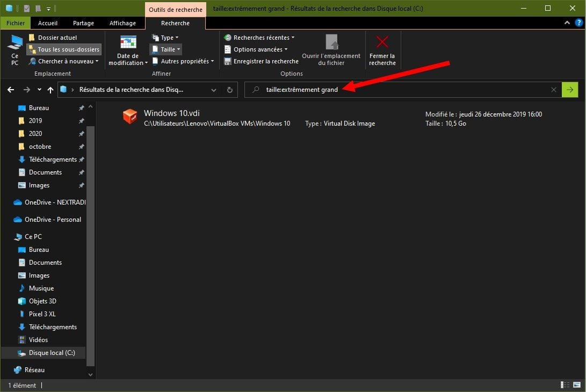The image size is (586, 392).
Task: Customize Quick Access Toolbar dropdown
Action: (48, 9)
